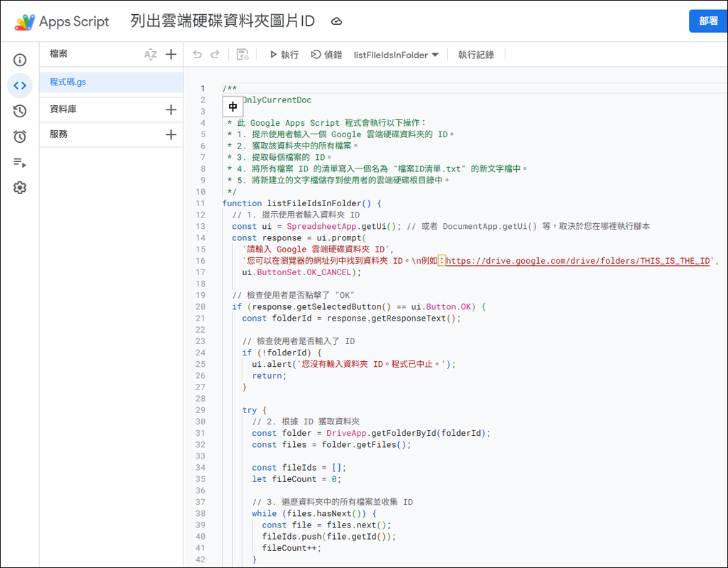The image size is (728, 568).
Task: Open the drive.google.com folders URL in code
Action: click(x=578, y=261)
